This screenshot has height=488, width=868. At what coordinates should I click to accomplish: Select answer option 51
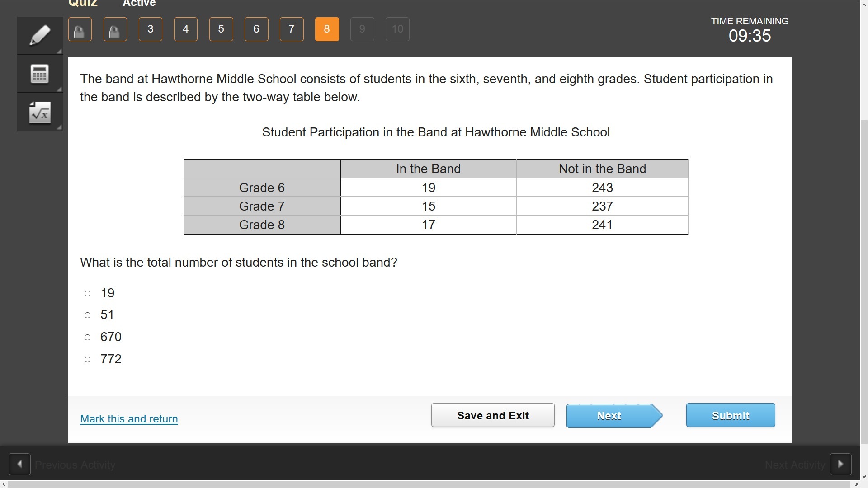(x=88, y=315)
